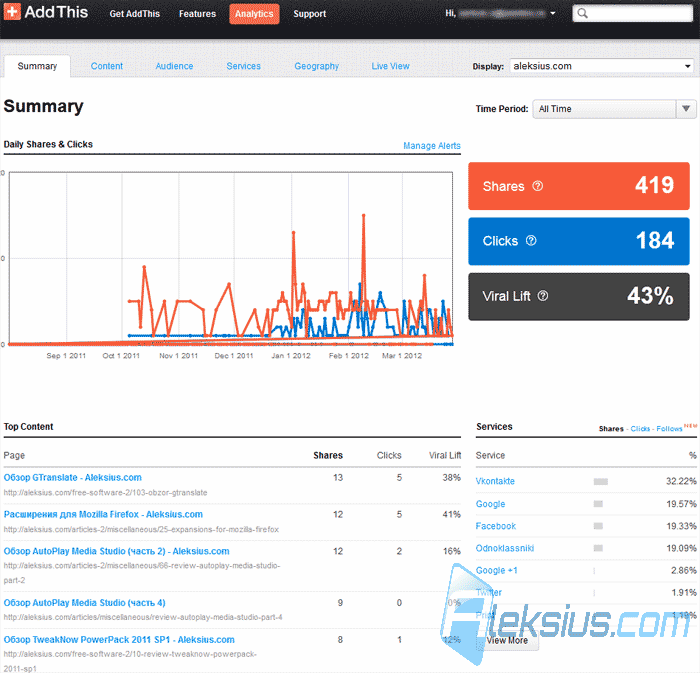Sort Top Content by Clicks column

pos(389,455)
